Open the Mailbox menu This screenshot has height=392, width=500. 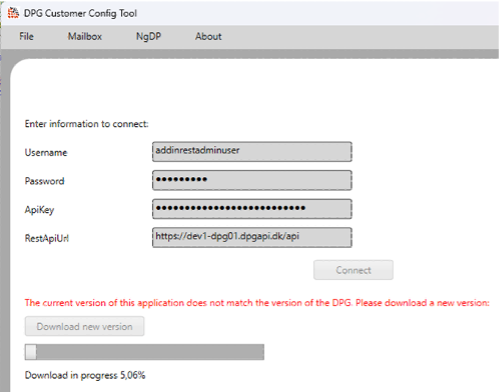pyautogui.click(x=85, y=36)
